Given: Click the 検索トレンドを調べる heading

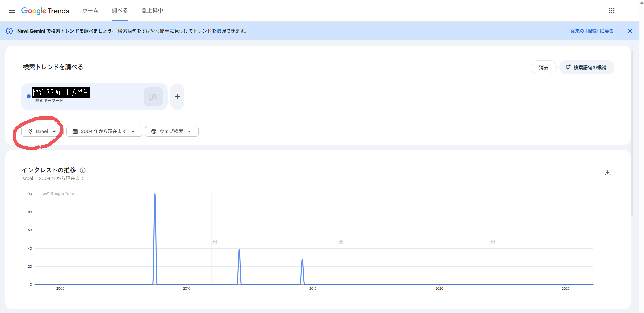Looking at the screenshot, I should 53,67.
